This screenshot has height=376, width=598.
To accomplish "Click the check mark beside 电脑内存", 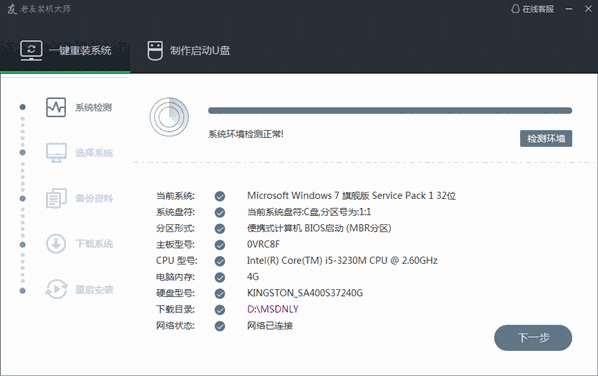I will click(220, 277).
